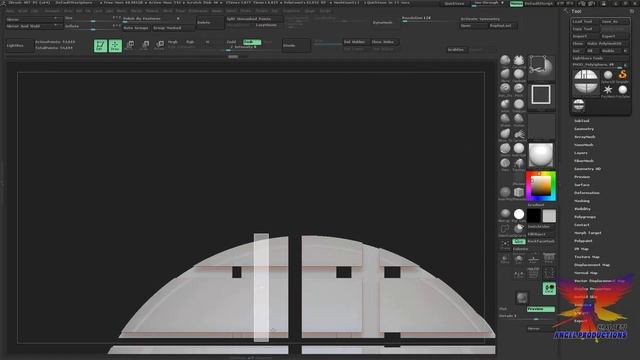The height and width of the screenshot is (360, 640).
Task: Expand the Polygroups sub-palette
Action: click(x=585, y=217)
